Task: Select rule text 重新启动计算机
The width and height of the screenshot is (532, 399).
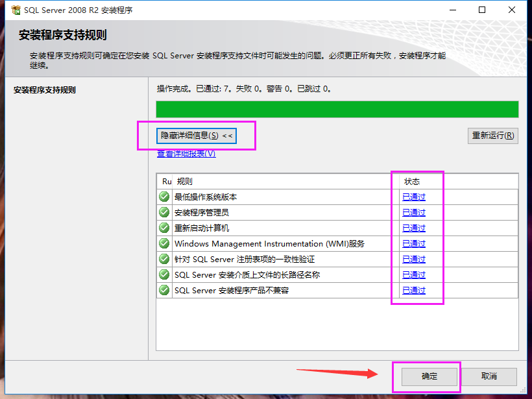Action: [x=202, y=228]
